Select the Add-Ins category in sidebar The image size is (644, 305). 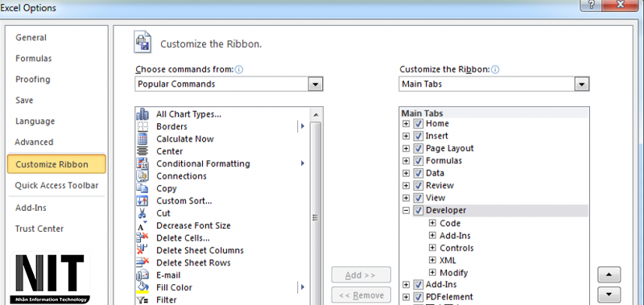[x=31, y=208]
